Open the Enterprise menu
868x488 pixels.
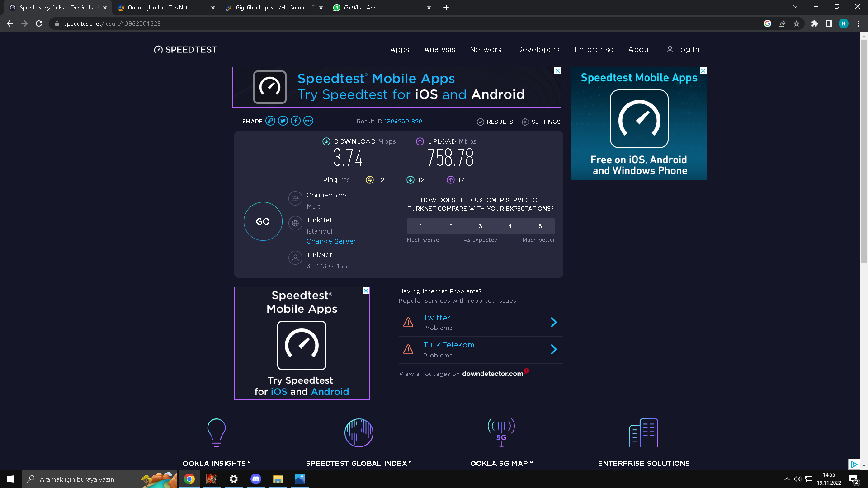coord(594,50)
